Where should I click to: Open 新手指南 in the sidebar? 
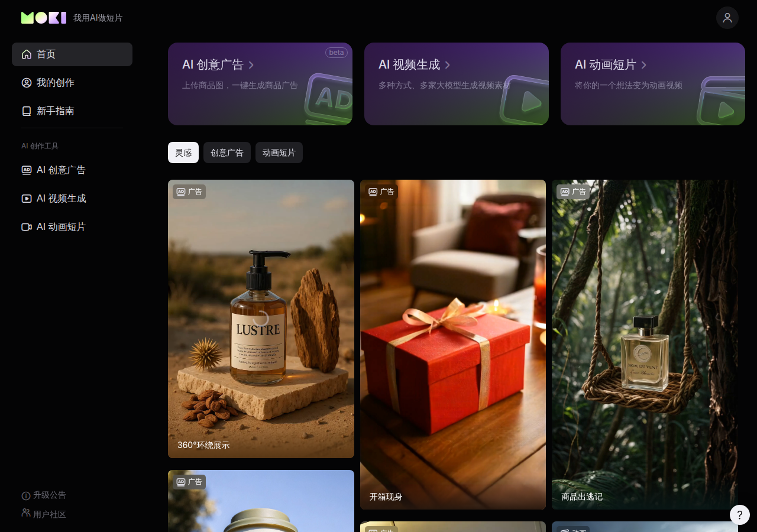72,111
